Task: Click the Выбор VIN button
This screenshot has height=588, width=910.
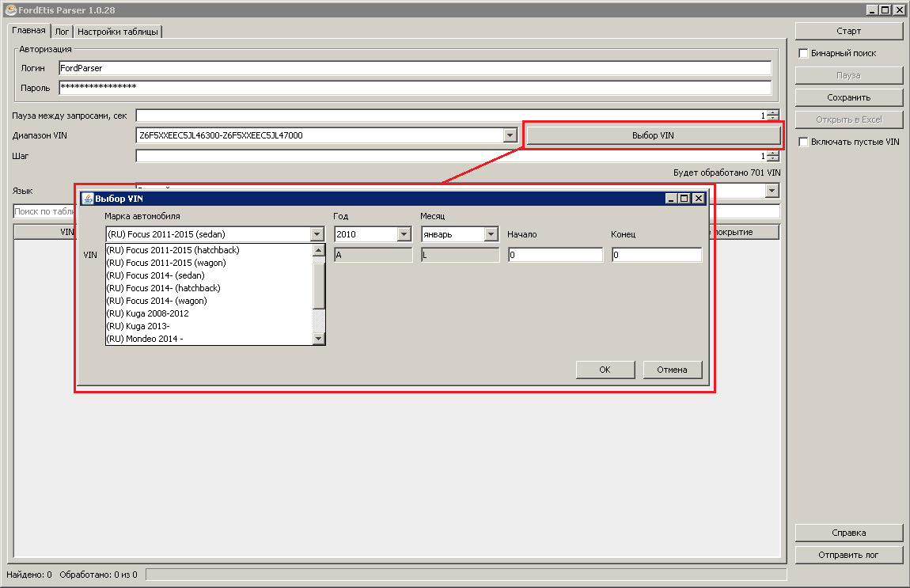Action: tap(653, 135)
